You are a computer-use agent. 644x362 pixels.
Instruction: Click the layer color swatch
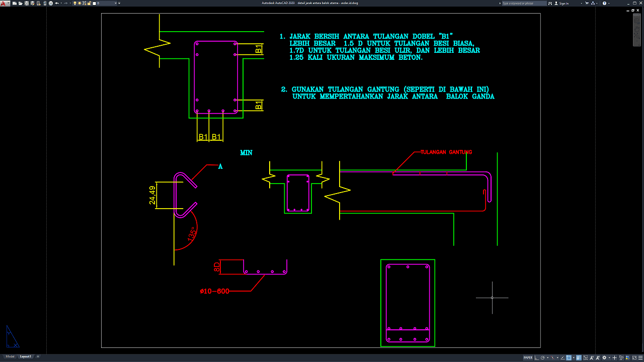point(94,3)
